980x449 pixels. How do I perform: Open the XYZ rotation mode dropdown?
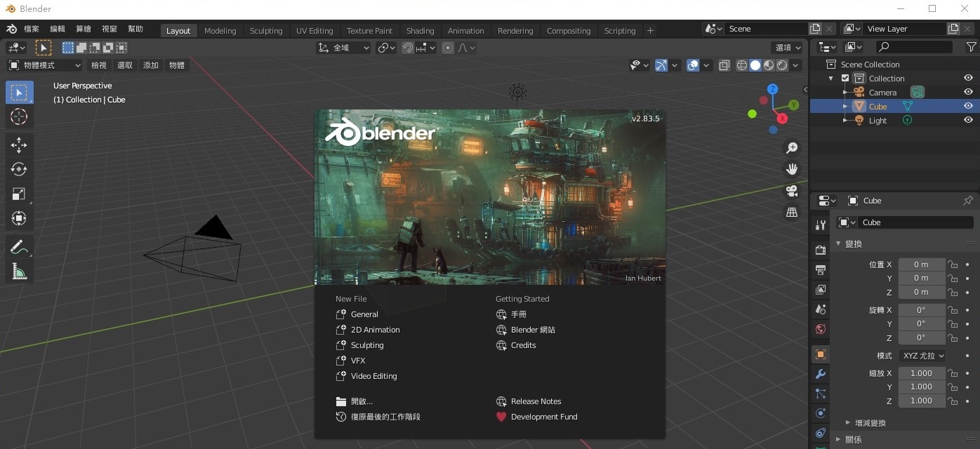tap(922, 356)
